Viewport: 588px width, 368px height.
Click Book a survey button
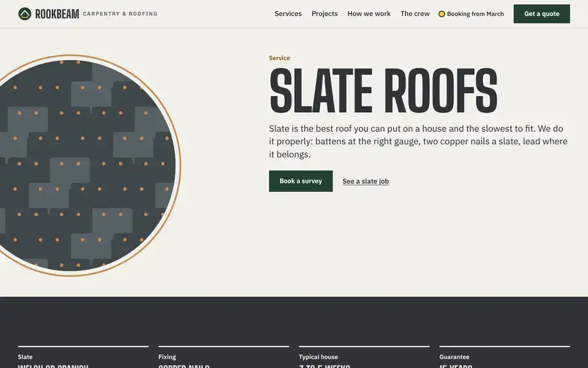click(x=301, y=181)
